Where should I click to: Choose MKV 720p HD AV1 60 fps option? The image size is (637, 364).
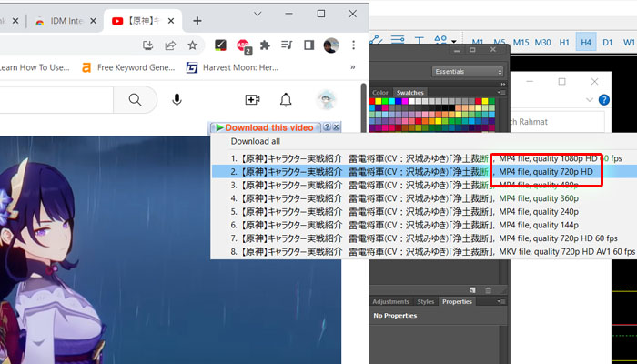(424, 252)
